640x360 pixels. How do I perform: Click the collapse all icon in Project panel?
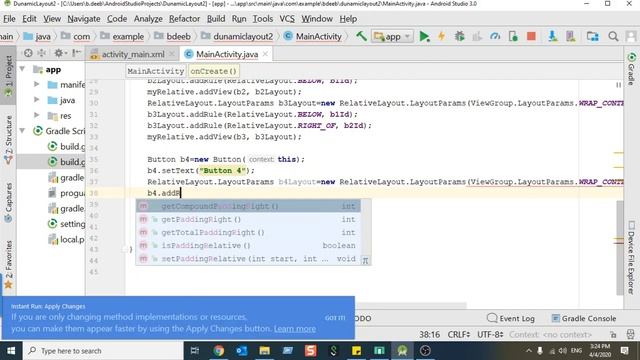tap(42, 53)
